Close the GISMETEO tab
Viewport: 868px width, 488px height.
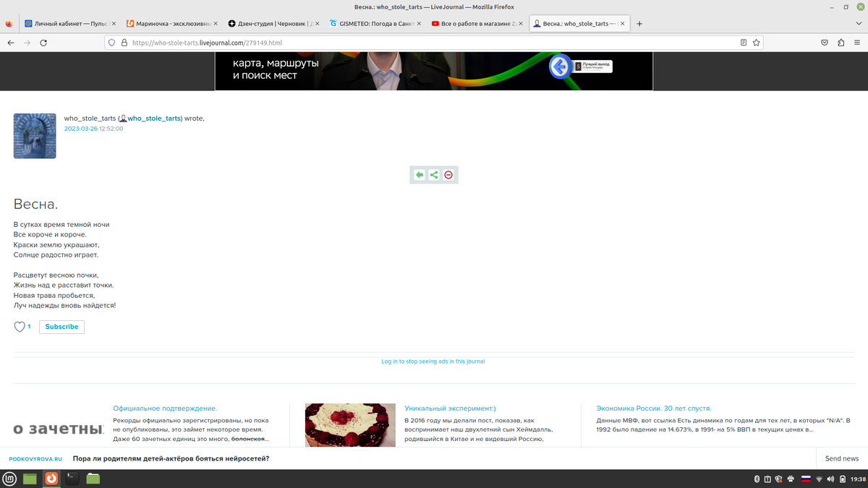tap(419, 24)
